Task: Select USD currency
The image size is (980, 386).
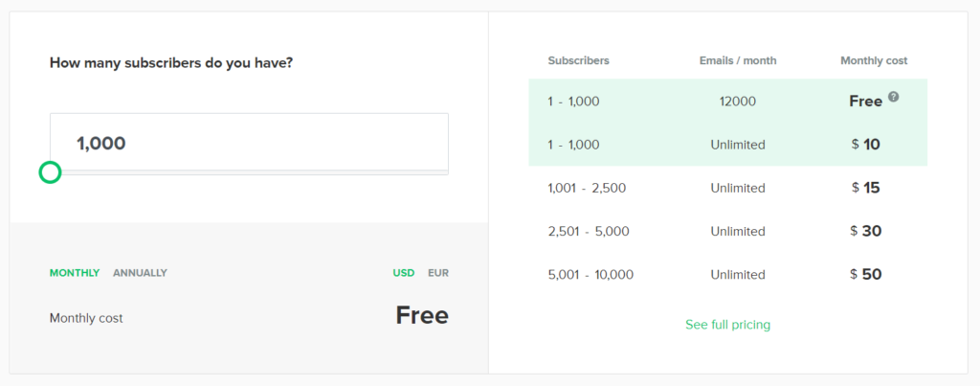Action: (x=404, y=273)
